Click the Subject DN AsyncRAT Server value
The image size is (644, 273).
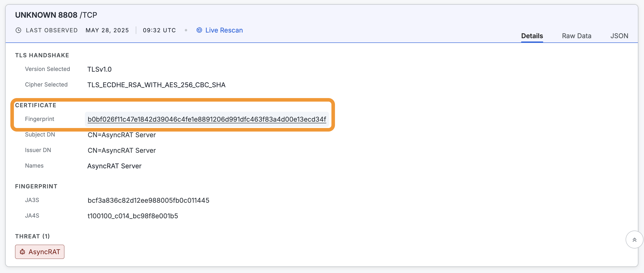coord(121,135)
